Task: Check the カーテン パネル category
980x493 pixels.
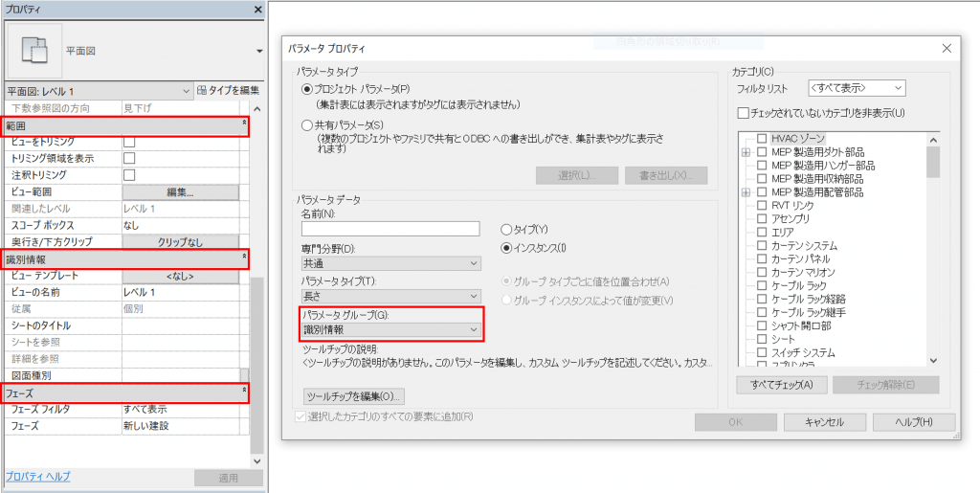Action: coord(761,258)
